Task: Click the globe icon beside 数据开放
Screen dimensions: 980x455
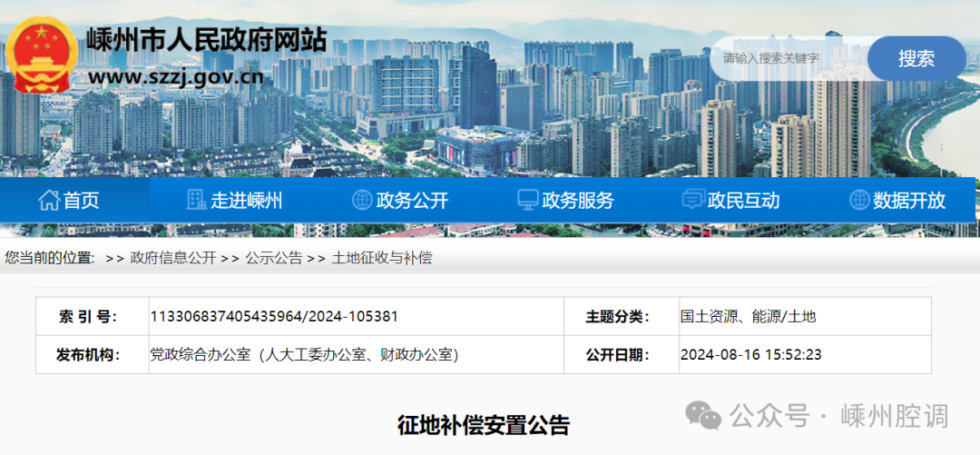Action: (859, 201)
